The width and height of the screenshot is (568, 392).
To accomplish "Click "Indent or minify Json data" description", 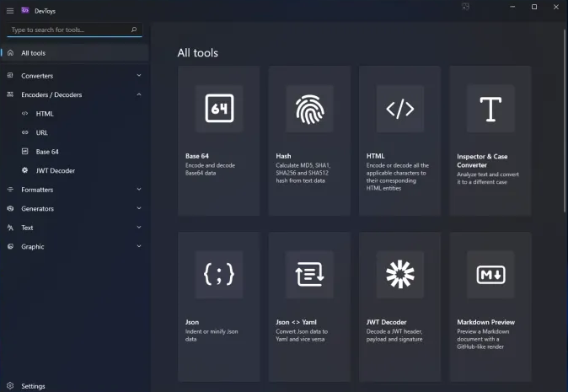I will (212, 336).
